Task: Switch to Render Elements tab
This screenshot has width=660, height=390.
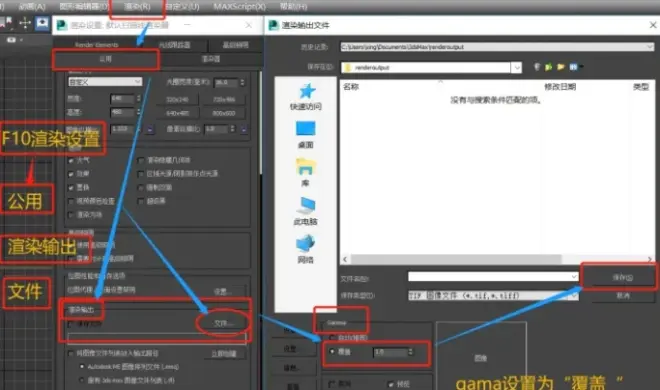Action: coord(97,45)
